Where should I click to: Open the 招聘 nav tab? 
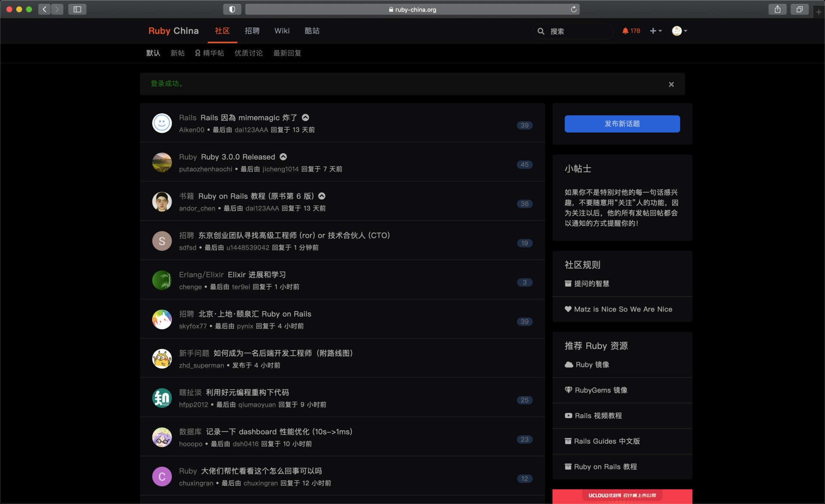(x=252, y=31)
